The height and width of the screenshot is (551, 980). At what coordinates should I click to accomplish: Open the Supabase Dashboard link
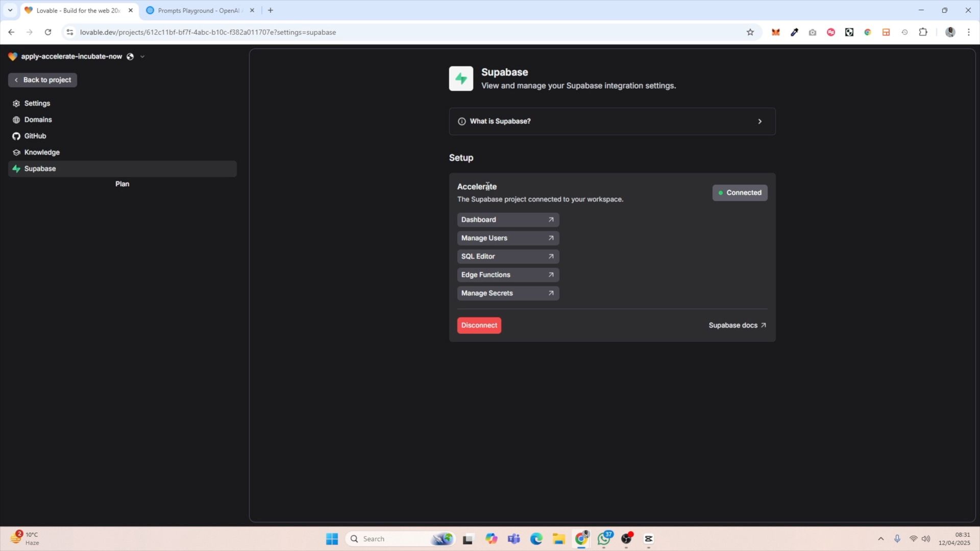pos(508,220)
